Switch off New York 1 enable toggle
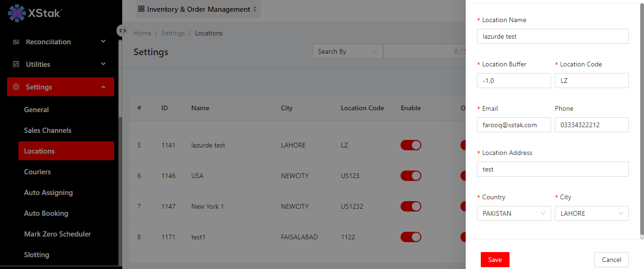Viewport: 644px width, 269px height. coord(410,206)
